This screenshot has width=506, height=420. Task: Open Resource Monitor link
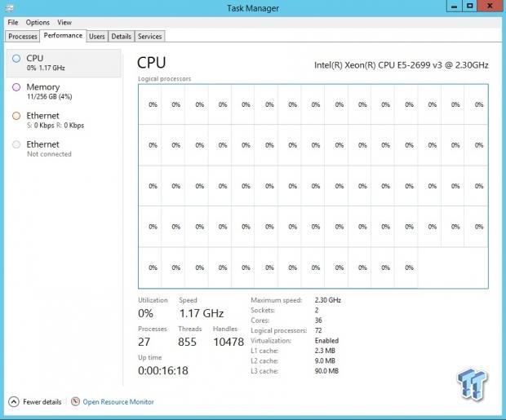click(x=118, y=402)
